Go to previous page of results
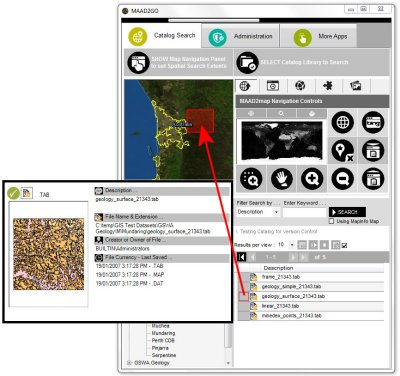 click(253, 257)
